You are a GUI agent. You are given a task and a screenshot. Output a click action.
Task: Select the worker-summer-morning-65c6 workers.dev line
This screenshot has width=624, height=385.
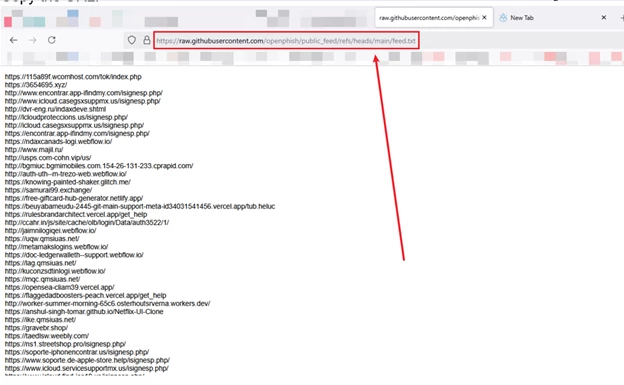tap(107, 303)
